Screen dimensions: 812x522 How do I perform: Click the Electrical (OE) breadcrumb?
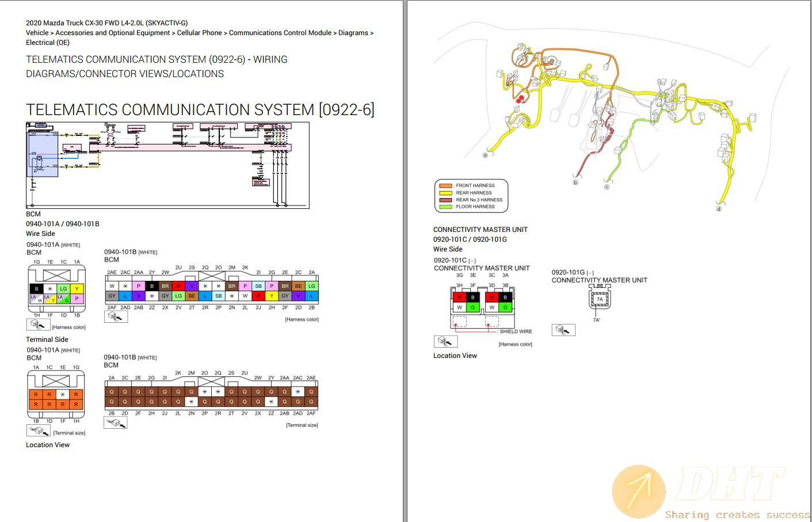(x=48, y=43)
